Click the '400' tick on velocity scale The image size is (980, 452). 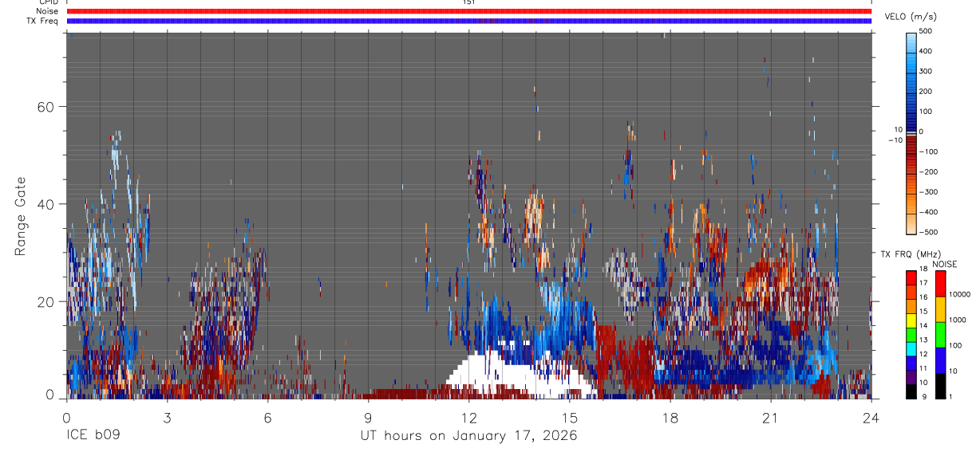[926, 51]
